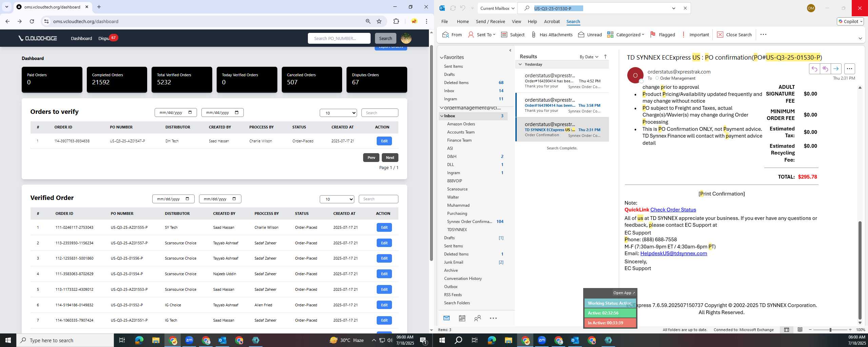The height and width of the screenshot is (347, 868).
Task: Edit order US-Q3-25-AZ01547-P
Action: click(384, 141)
